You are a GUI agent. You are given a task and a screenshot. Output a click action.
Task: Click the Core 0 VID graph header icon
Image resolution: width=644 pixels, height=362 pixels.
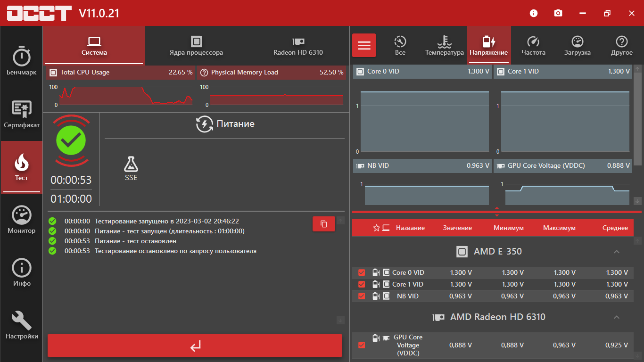[360, 72]
